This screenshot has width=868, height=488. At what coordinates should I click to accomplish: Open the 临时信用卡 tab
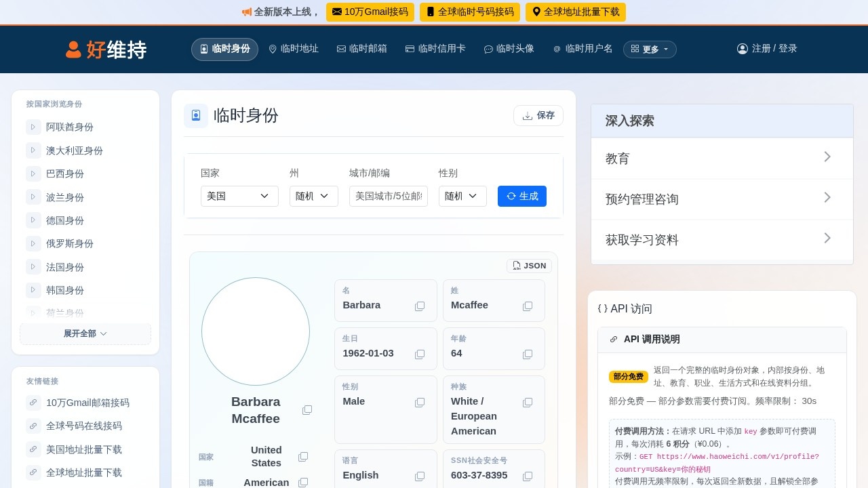coord(435,49)
